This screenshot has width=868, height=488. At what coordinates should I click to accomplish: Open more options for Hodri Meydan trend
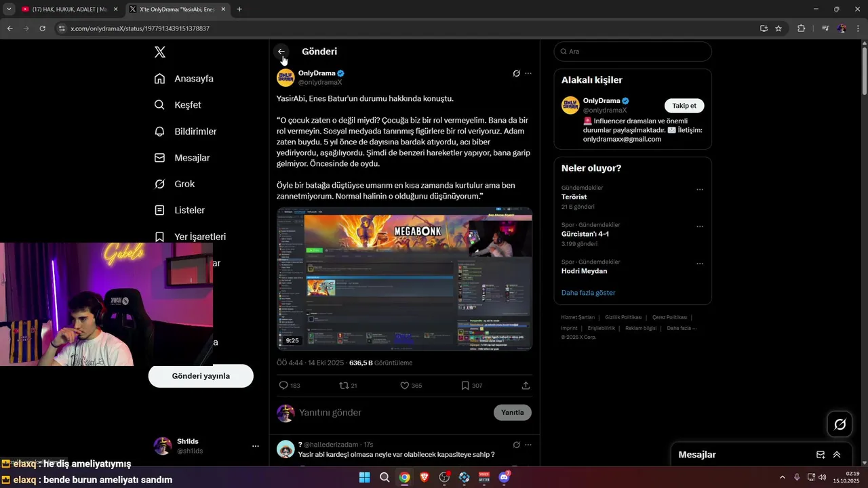pos(700,264)
